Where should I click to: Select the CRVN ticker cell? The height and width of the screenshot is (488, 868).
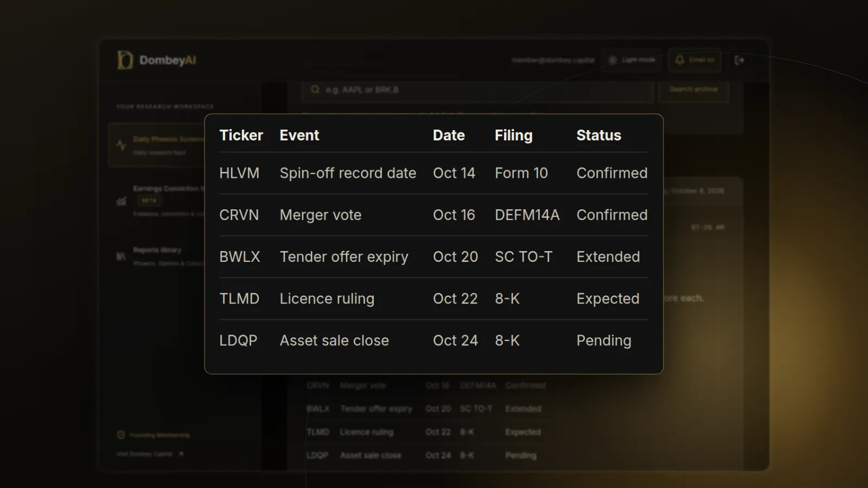(x=239, y=215)
